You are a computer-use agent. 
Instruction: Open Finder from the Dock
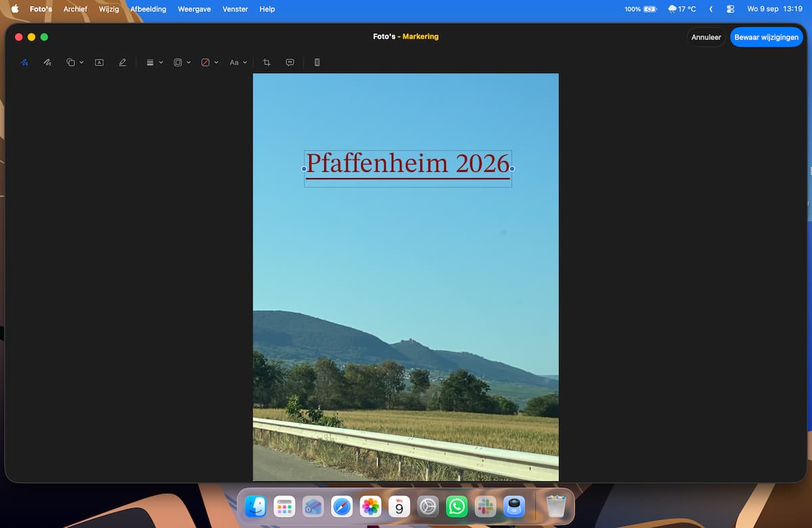point(256,506)
